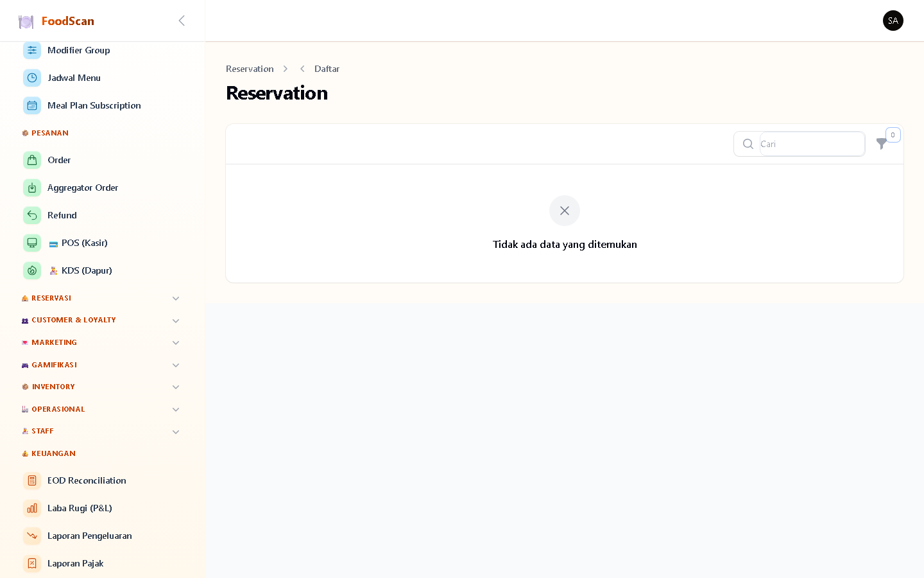Screen dimensions: 924x578
Task: Open POS (Kasir) page
Action: [101, 243]
